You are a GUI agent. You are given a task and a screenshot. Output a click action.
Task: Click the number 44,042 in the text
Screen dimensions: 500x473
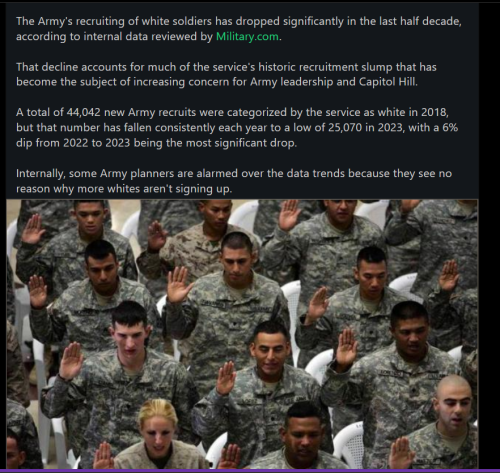coord(83,112)
